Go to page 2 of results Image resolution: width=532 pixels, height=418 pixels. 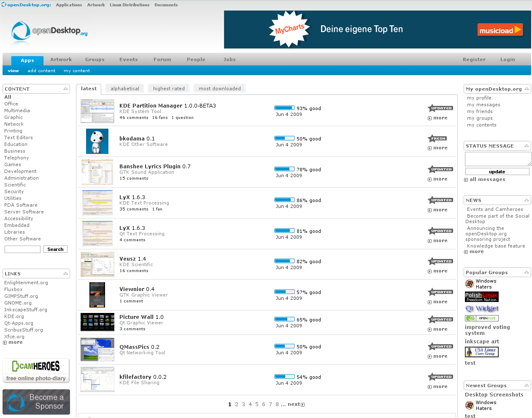point(237,405)
